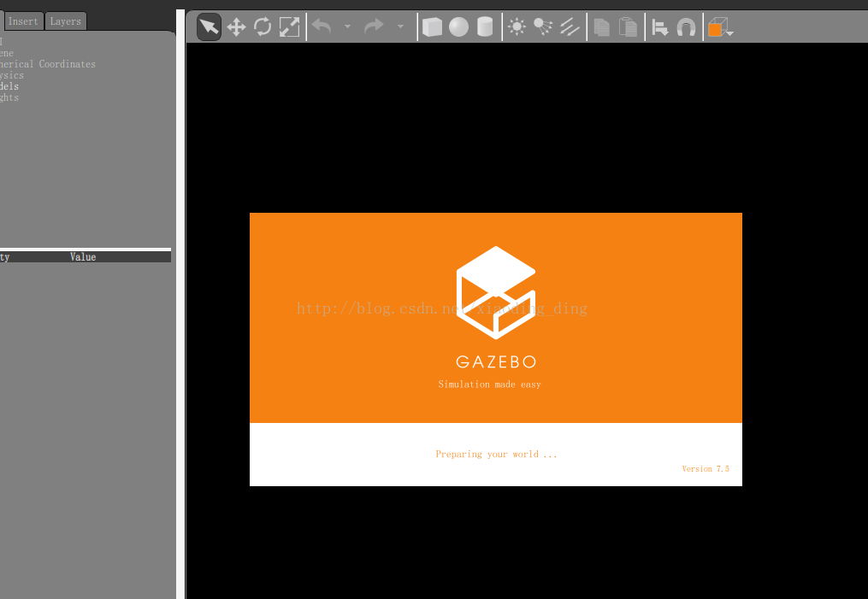Viewport: 868px width, 599px height.
Task: Insert a box shape
Action: pyautogui.click(x=433, y=26)
